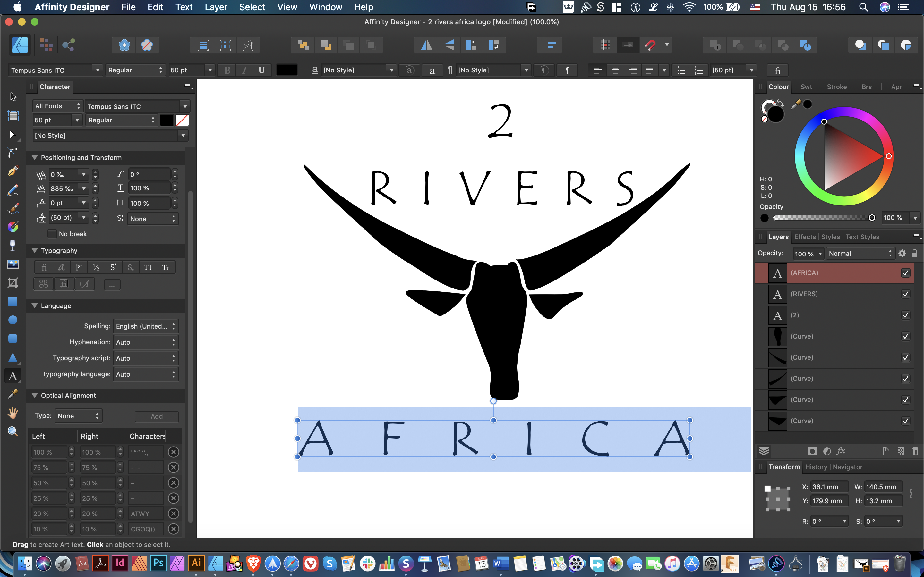Adjust the Opacity slider in the Colour panel
This screenshot has width=924, height=577.
click(x=872, y=217)
